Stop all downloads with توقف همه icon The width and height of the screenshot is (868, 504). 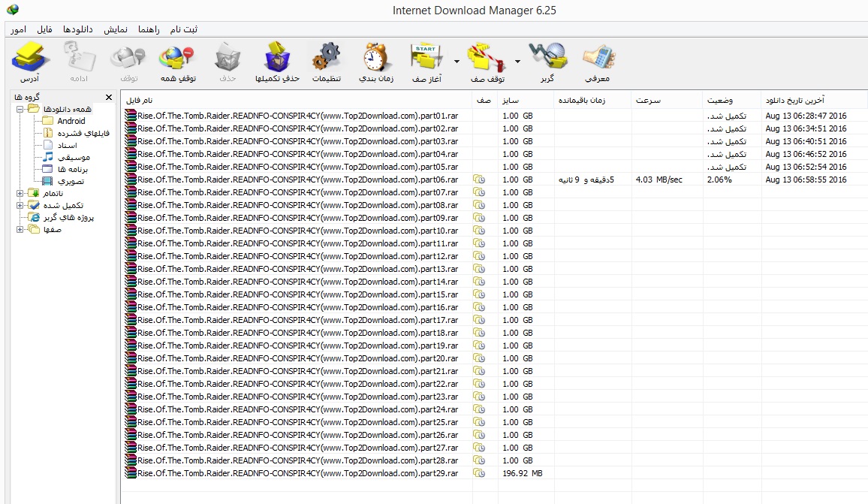pyautogui.click(x=177, y=57)
